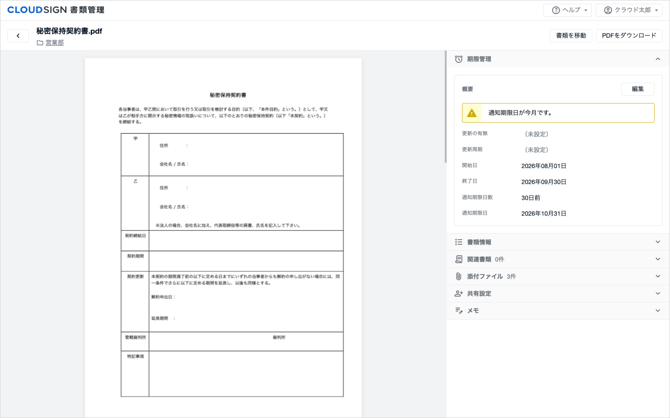Click the side panel scrollbar
Viewport: 670px width, 418px height.
pos(445,107)
